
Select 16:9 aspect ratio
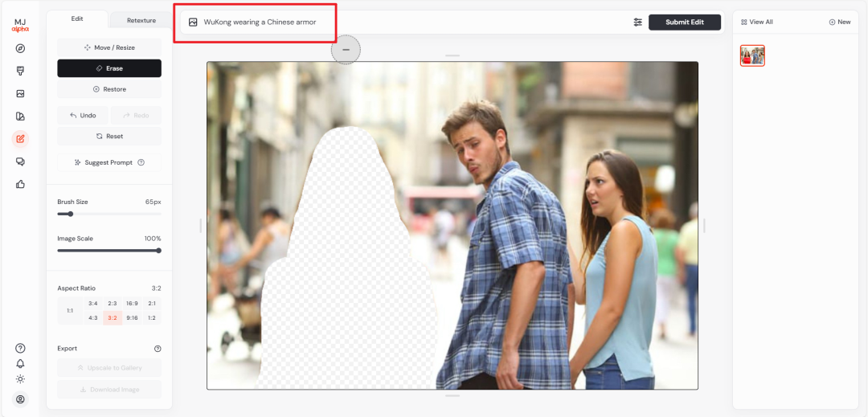(133, 304)
